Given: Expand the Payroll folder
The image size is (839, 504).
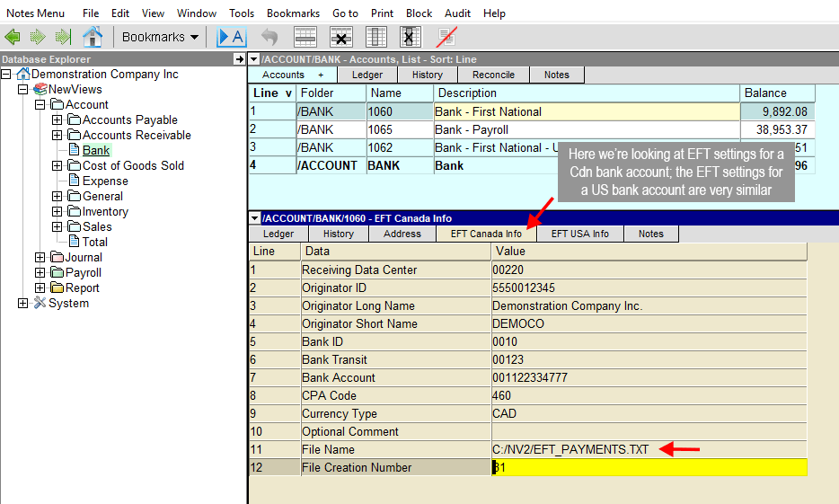Looking at the screenshot, I should pos(40,272).
